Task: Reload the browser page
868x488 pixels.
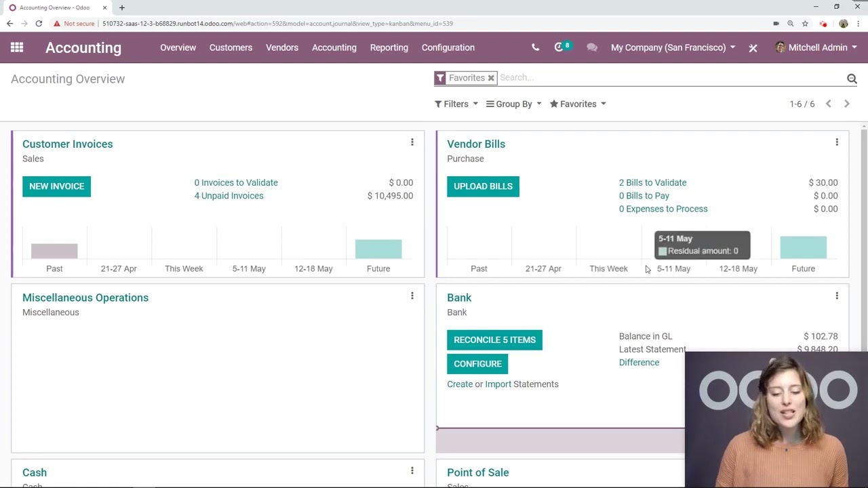Action: [x=39, y=23]
